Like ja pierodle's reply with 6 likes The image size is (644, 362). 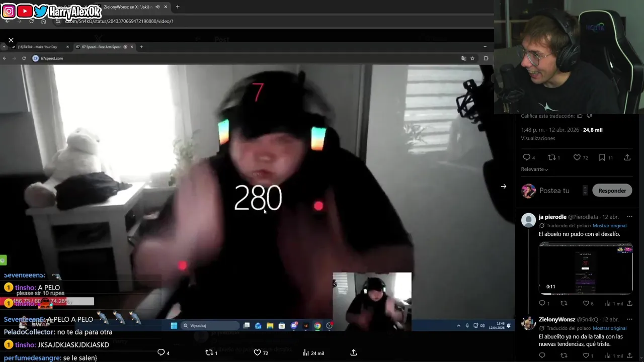[x=586, y=303]
